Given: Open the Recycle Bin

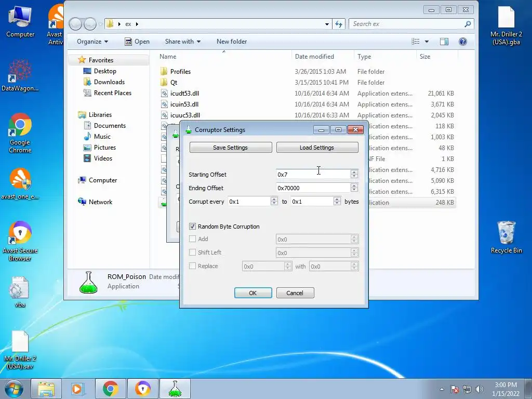Looking at the screenshot, I should (x=506, y=237).
